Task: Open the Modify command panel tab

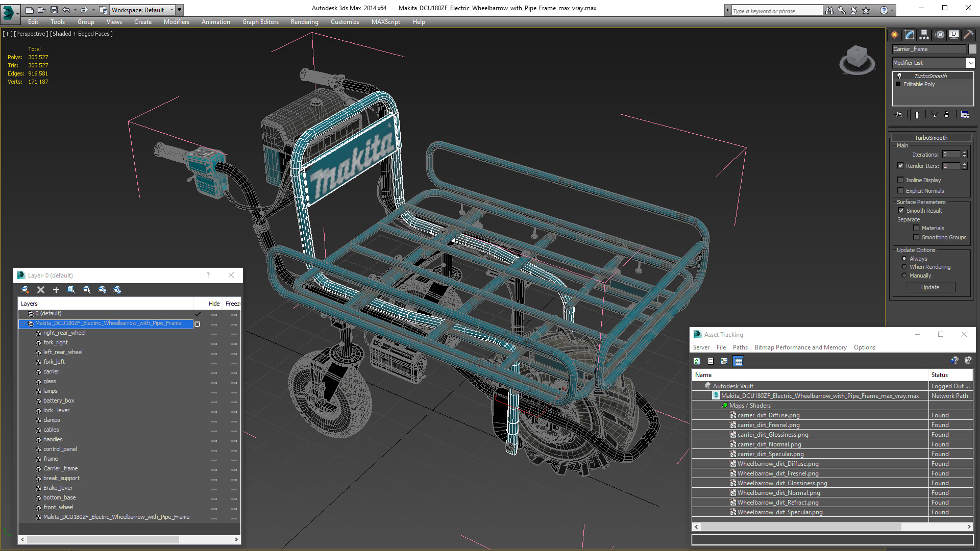Action: 910,35
